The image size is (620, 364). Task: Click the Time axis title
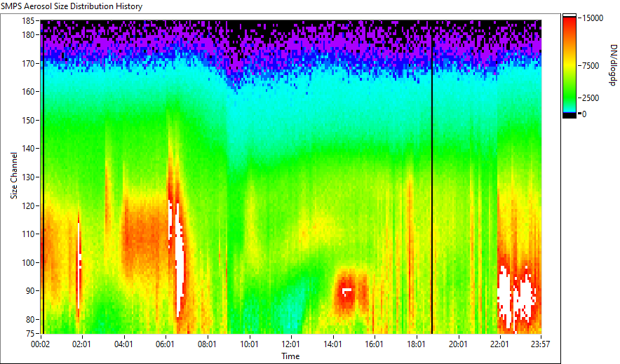tap(290, 356)
